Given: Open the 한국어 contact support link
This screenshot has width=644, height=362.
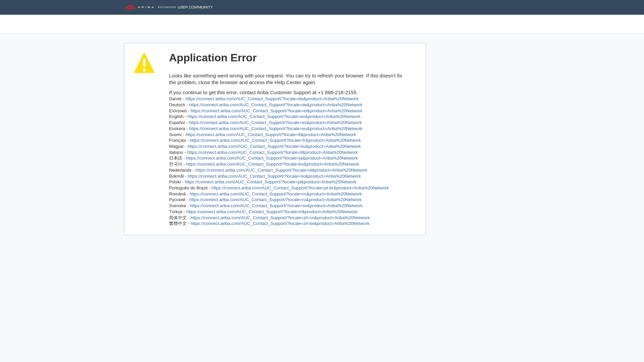Looking at the screenshot, I should coord(273,164).
